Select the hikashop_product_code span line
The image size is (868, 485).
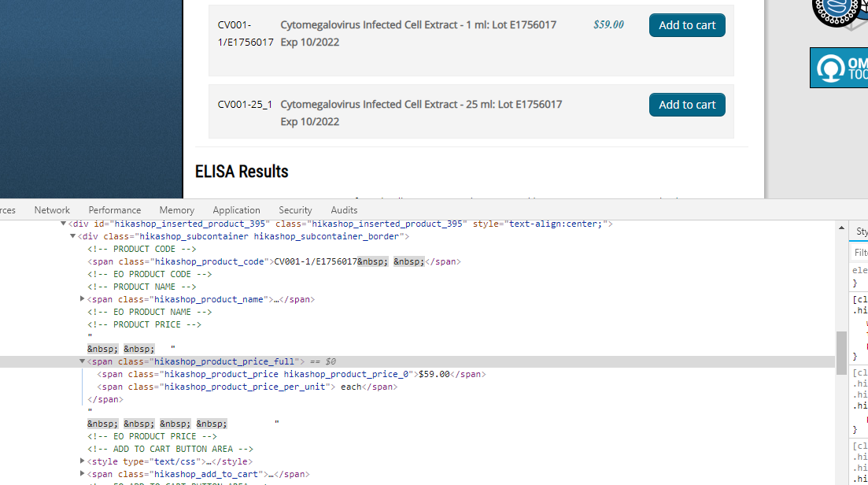[x=275, y=261]
